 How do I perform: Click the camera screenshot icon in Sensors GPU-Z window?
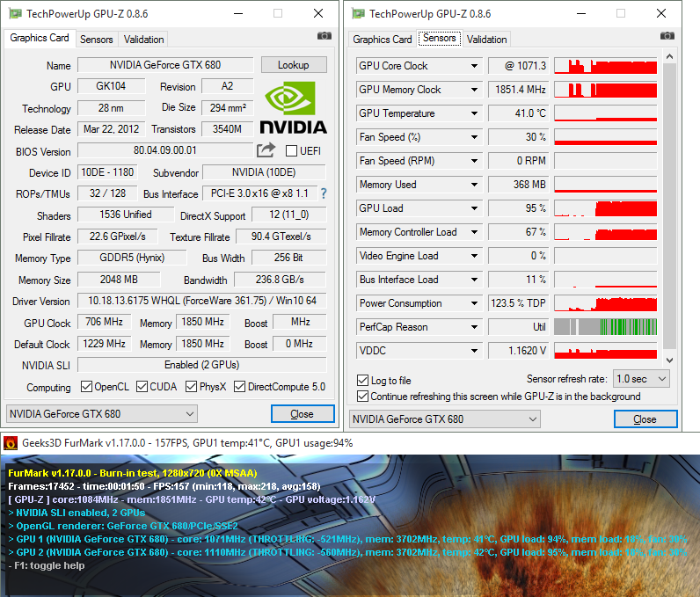(667, 36)
